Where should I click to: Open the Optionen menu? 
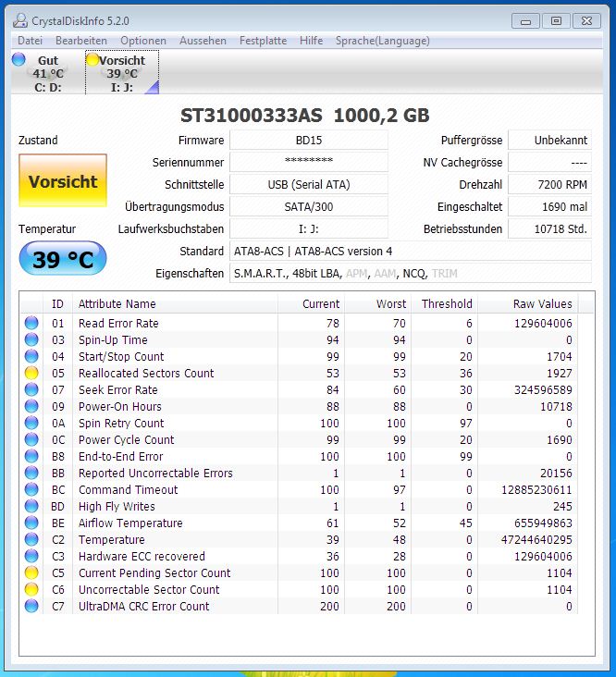point(142,41)
